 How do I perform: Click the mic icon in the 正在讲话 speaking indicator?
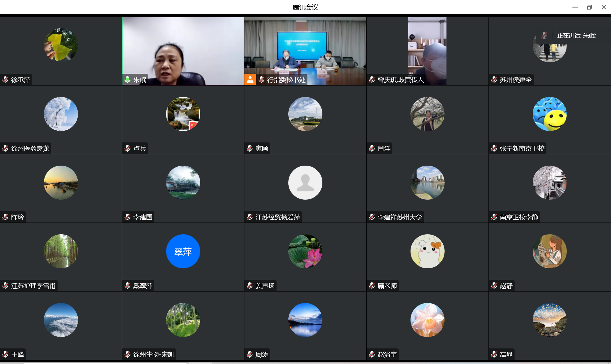point(544,35)
